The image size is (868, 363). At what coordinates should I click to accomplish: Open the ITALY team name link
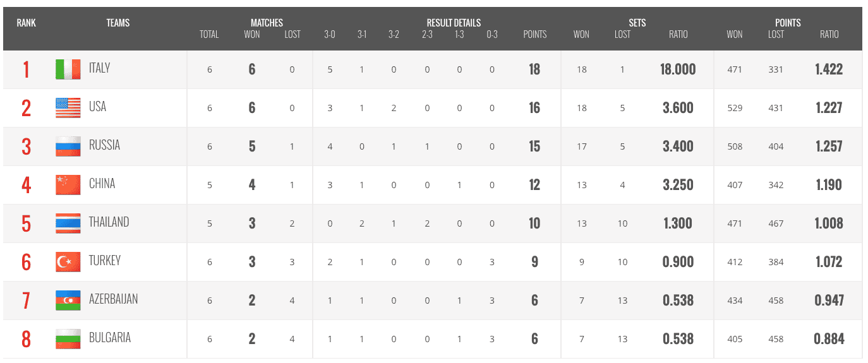pos(99,68)
